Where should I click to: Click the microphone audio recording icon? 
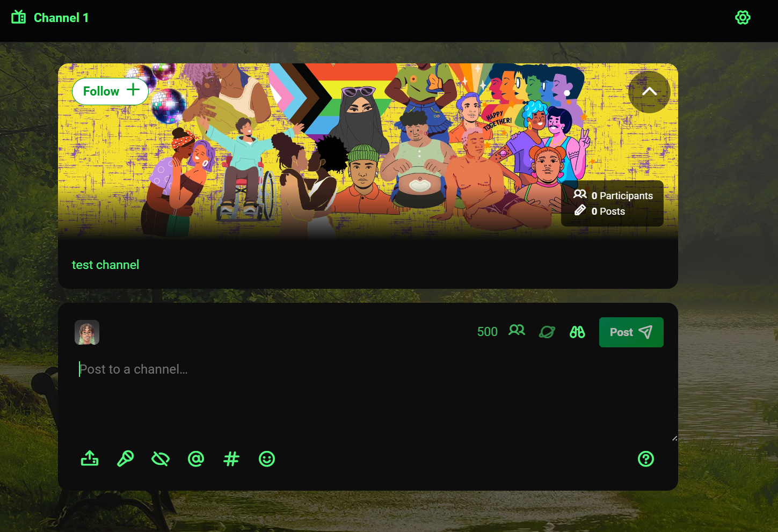coord(125,459)
